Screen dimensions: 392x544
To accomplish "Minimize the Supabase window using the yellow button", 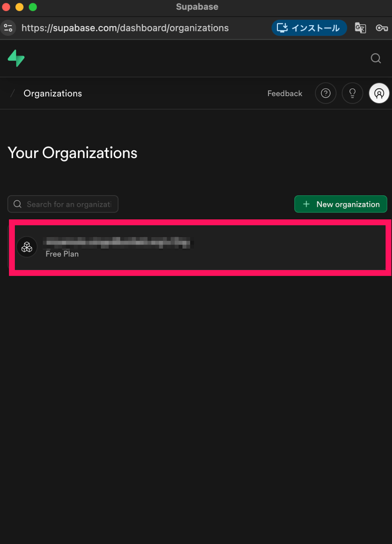I will coord(19,7).
